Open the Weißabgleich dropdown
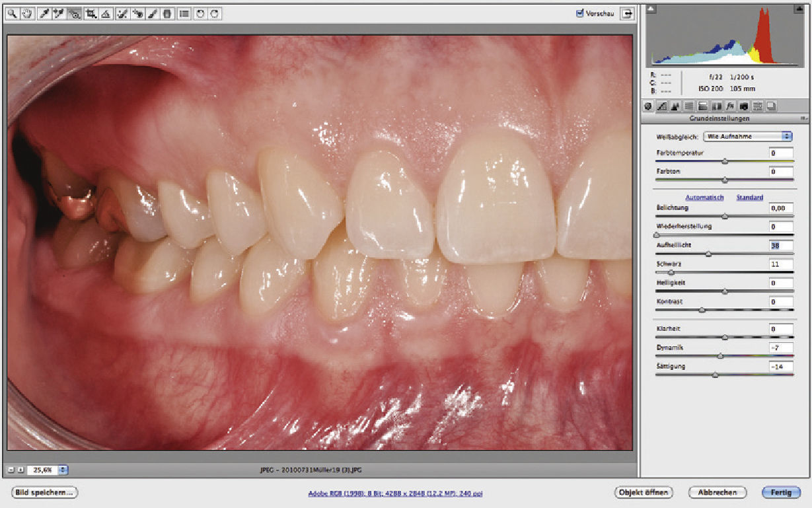The width and height of the screenshot is (812, 508). coord(748,136)
